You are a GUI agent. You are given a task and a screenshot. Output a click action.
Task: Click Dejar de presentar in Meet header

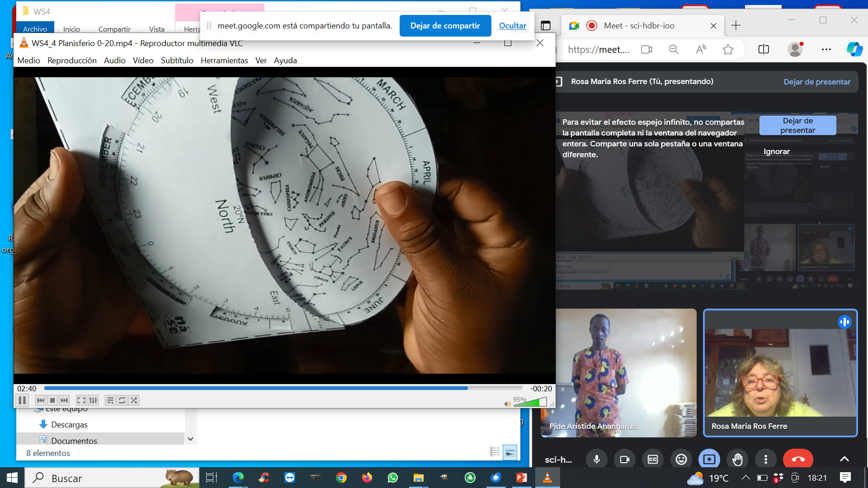pos(817,82)
